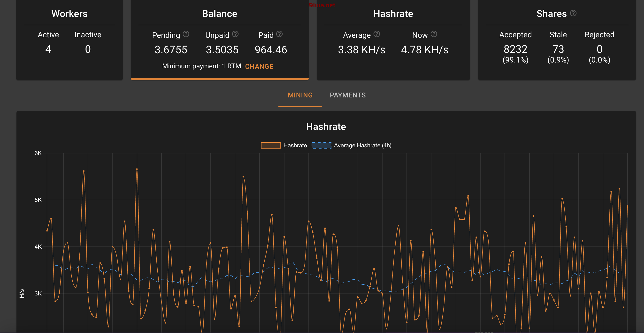Select the stale percentage (0.9%)
Screen dimensions: 644x333
[x=558, y=60]
